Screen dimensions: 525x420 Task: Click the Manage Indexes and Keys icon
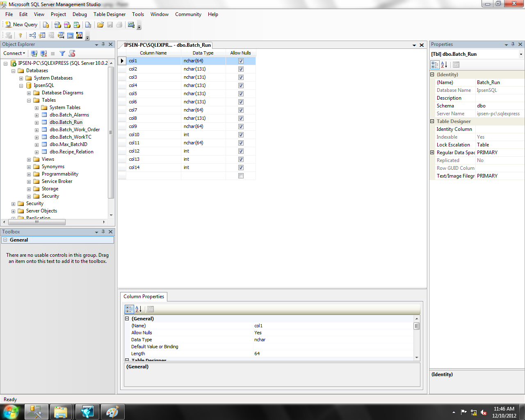coord(42,35)
